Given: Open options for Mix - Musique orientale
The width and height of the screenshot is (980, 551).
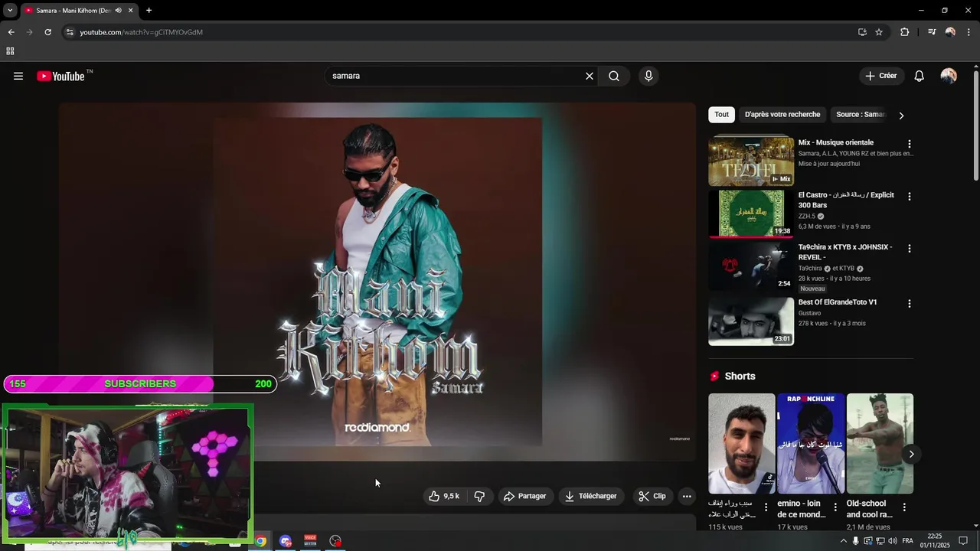Looking at the screenshot, I should click(910, 144).
